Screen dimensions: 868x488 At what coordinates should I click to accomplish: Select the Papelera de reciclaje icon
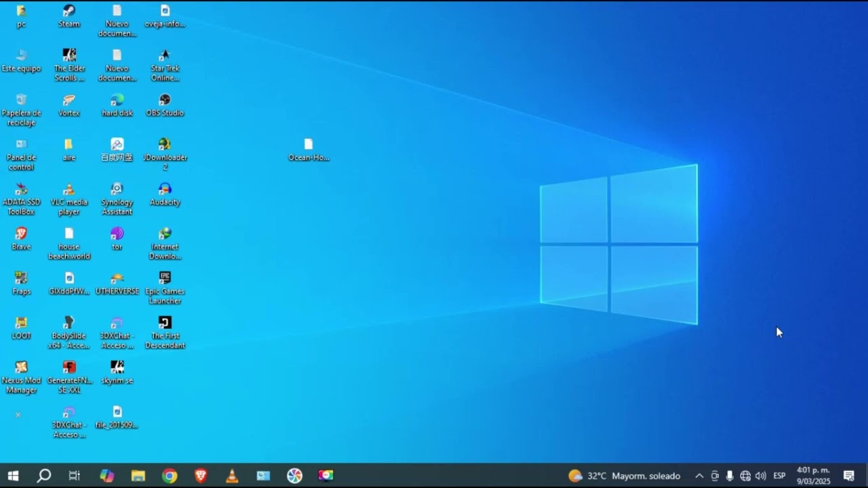[21, 110]
